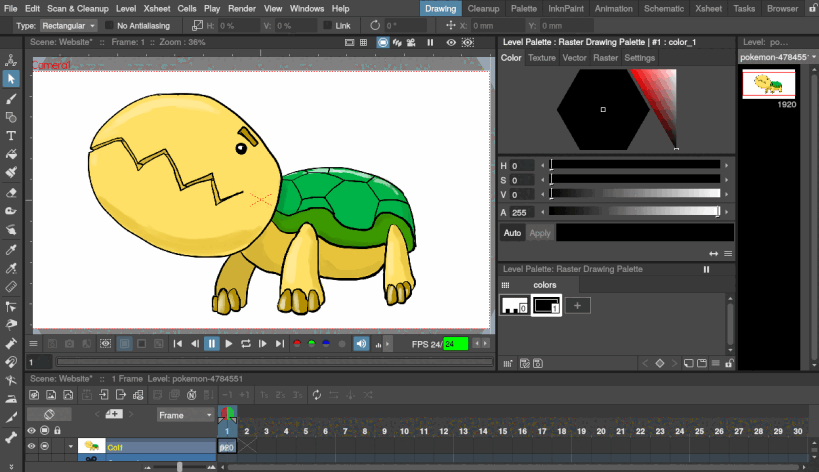Open the style editor options menu
This screenshot has width=819, height=472.
click(728, 254)
